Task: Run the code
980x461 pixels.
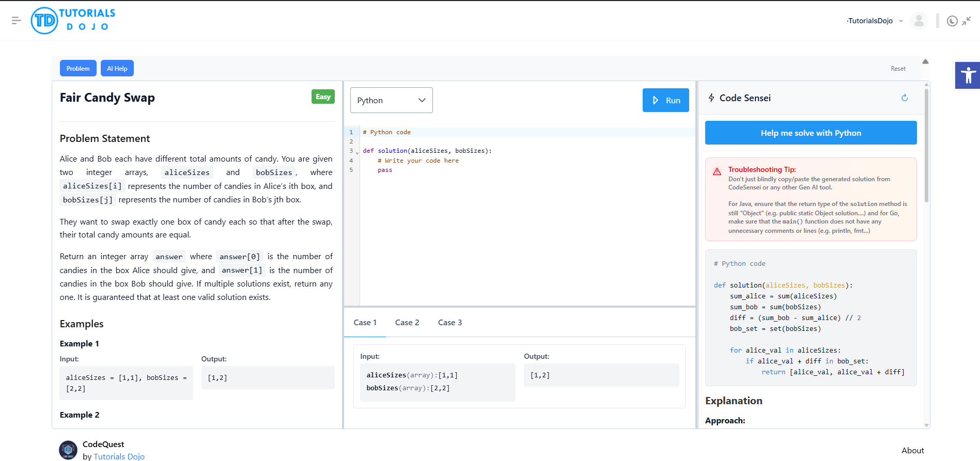Action: (666, 100)
